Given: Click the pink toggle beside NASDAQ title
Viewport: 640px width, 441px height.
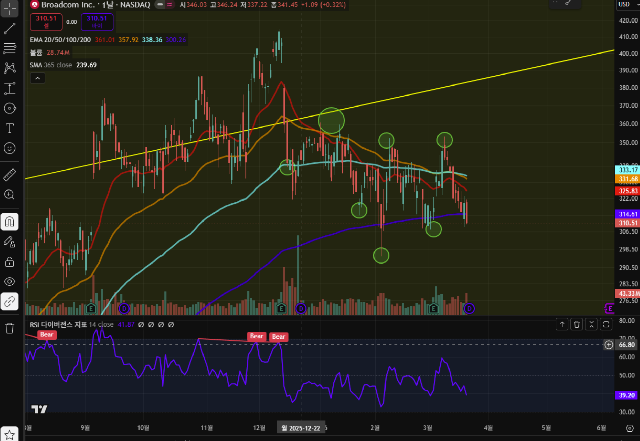Looking at the screenshot, I should point(170,5).
